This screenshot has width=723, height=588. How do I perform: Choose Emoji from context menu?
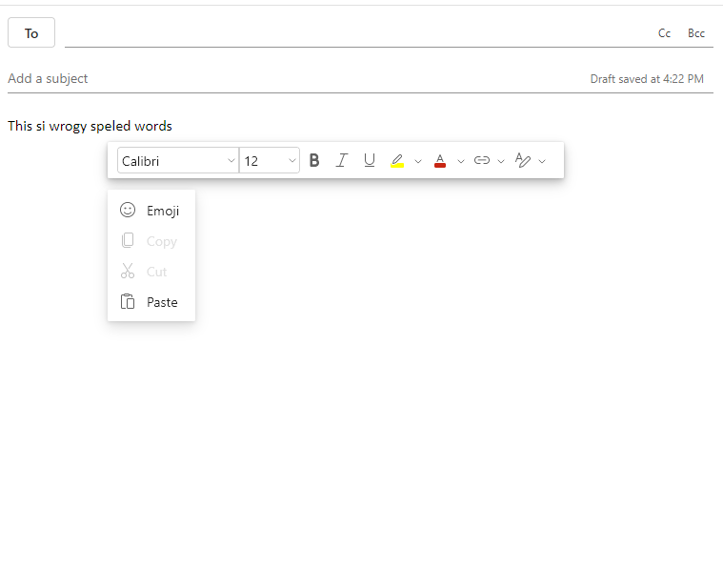[x=151, y=211]
